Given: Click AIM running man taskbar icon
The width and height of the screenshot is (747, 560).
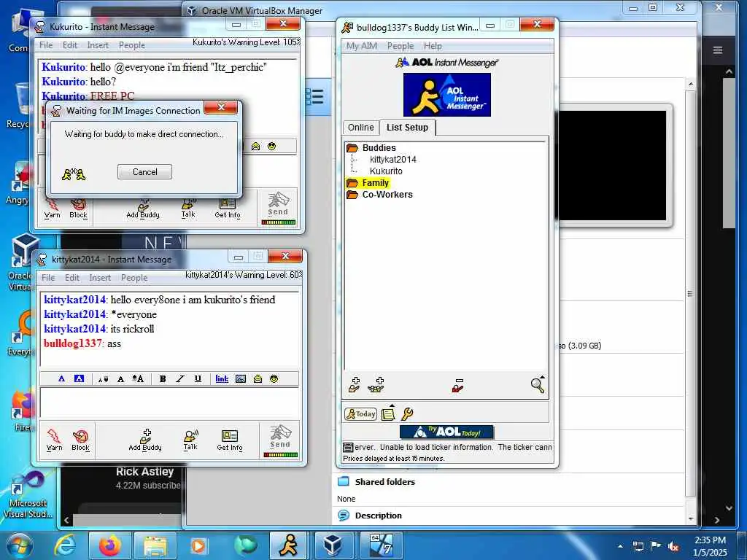Looking at the screenshot, I should pos(289,545).
